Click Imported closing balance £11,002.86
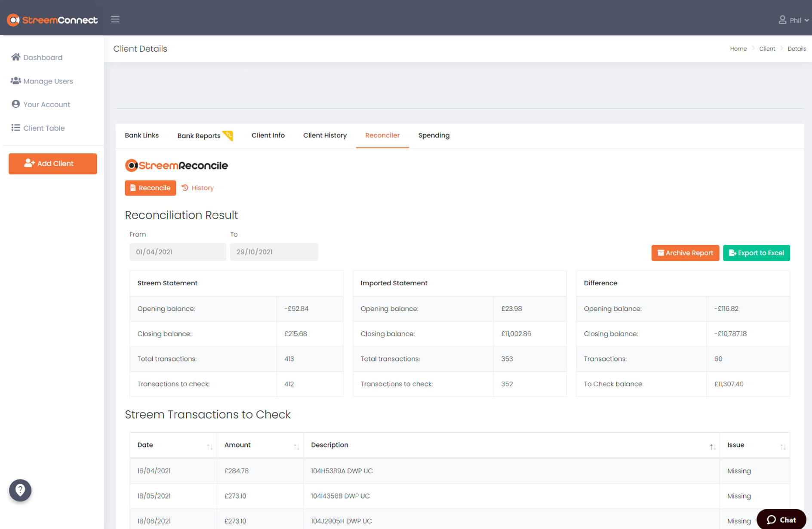This screenshot has width=812, height=529. pyautogui.click(x=516, y=333)
